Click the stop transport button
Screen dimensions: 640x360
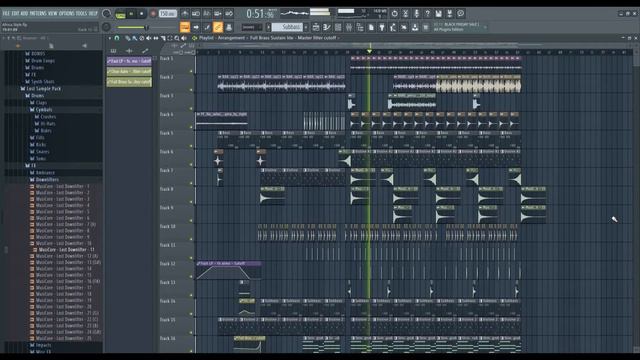pos(142,14)
